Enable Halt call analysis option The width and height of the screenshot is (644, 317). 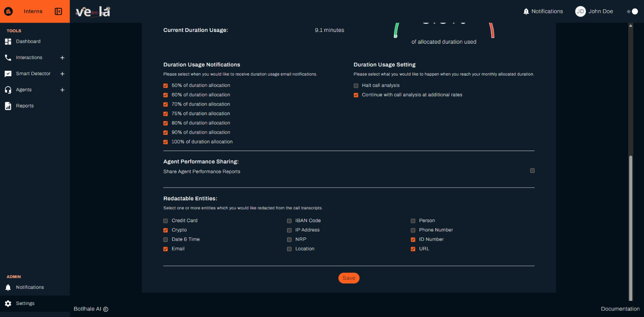click(x=356, y=86)
